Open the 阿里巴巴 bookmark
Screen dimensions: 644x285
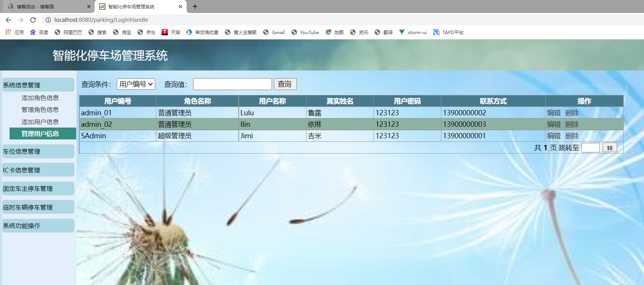[x=68, y=33]
